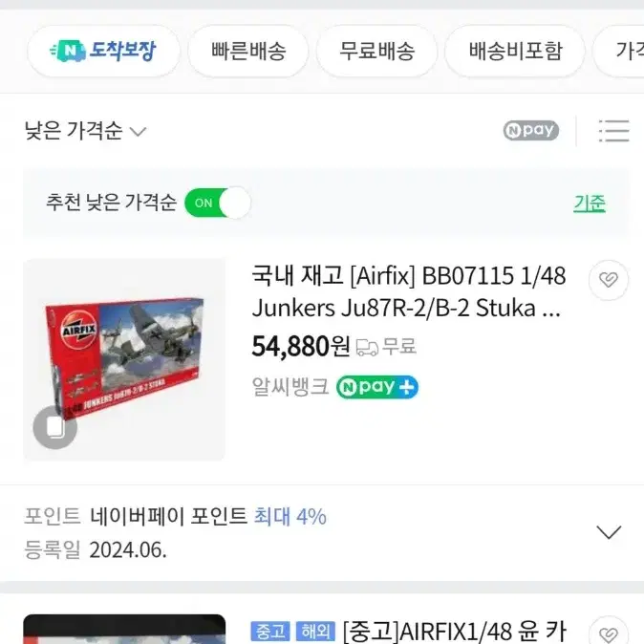Tap heart icon on second used listing
The height and width of the screenshot is (644, 644).
click(609, 633)
